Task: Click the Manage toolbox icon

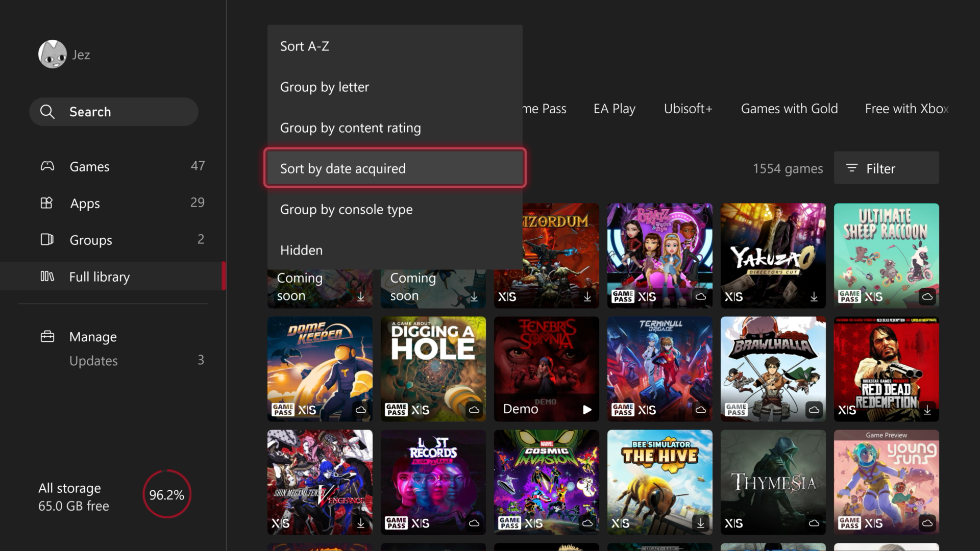Action: (x=47, y=337)
